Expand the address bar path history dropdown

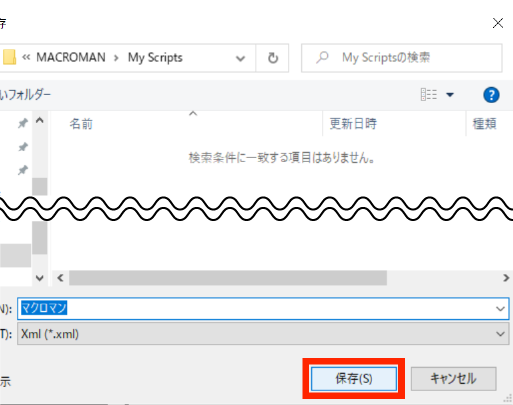point(240,59)
